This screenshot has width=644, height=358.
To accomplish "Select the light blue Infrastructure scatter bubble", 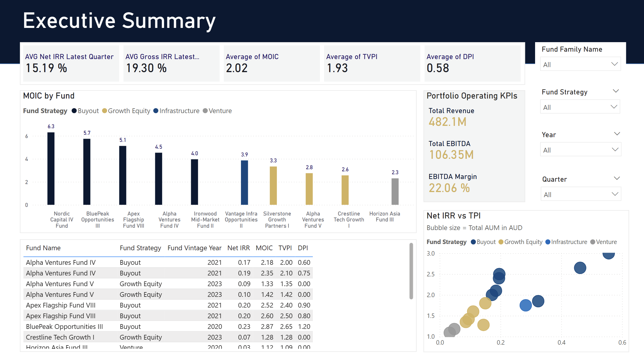I will 526,305.
